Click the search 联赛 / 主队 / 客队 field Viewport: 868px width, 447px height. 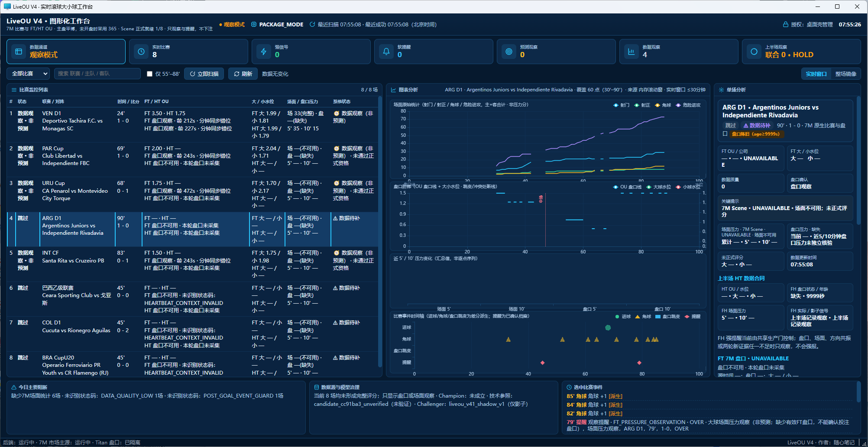click(97, 74)
